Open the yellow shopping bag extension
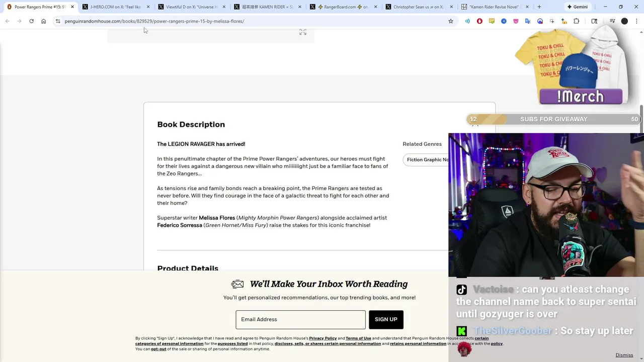 tap(564, 21)
